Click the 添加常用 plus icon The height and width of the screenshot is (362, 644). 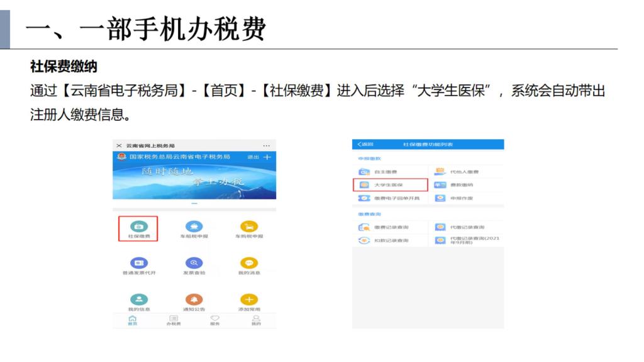point(249,300)
